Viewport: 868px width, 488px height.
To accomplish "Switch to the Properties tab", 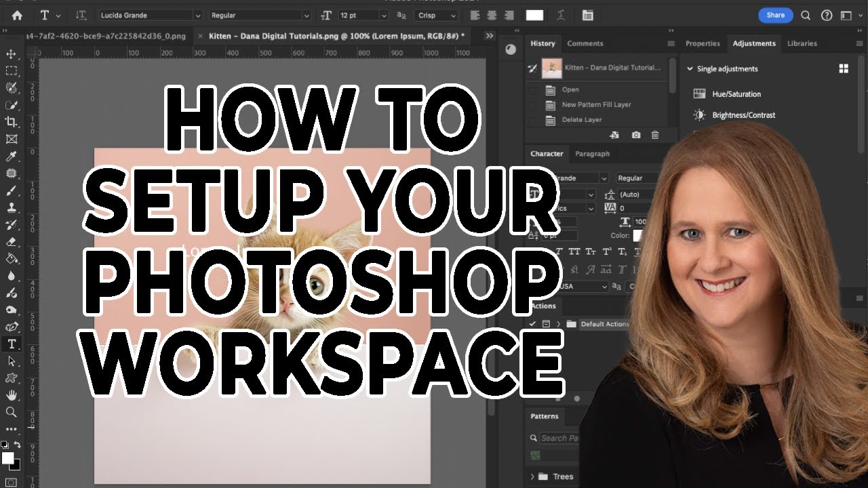I will tap(703, 43).
